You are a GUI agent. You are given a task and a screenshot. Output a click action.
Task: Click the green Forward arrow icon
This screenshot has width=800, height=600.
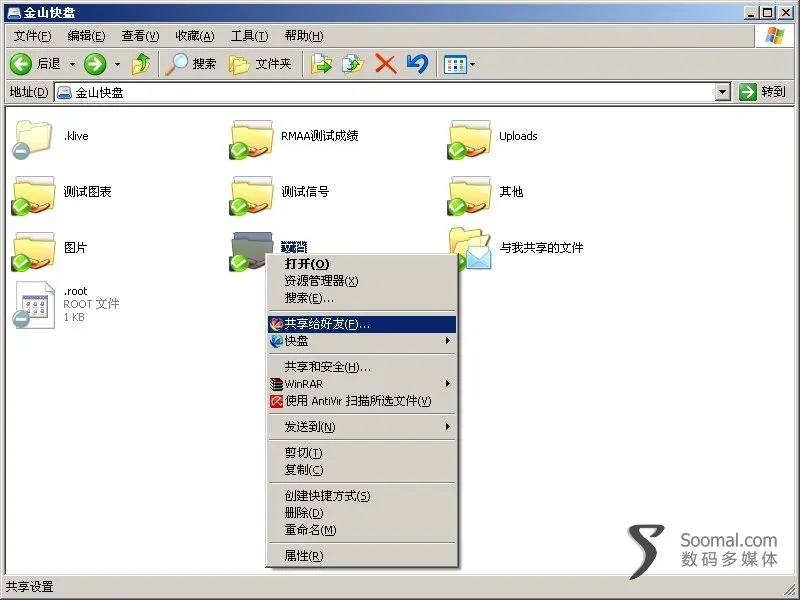(95, 64)
